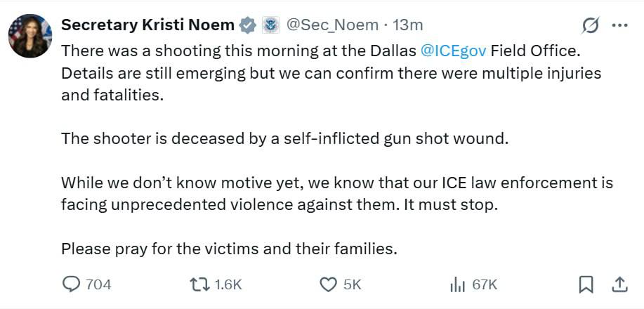Open the reply speech bubble icon
The width and height of the screenshot is (644, 309).
click(72, 284)
